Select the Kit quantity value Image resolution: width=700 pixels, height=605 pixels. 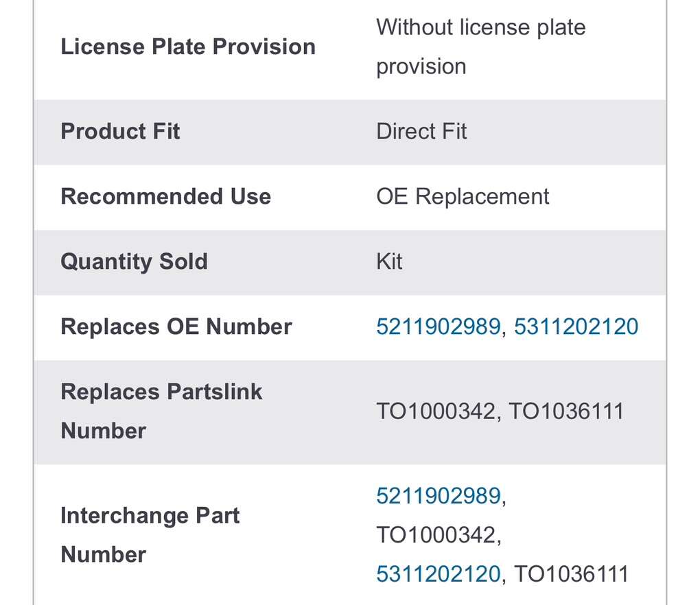pyautogui.click(x=389, y=261)
